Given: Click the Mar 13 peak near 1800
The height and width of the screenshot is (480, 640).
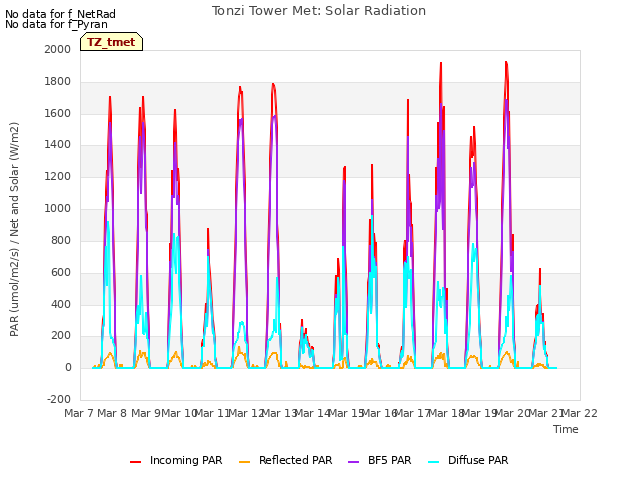Looking at the screenshot, I should 273,84.
